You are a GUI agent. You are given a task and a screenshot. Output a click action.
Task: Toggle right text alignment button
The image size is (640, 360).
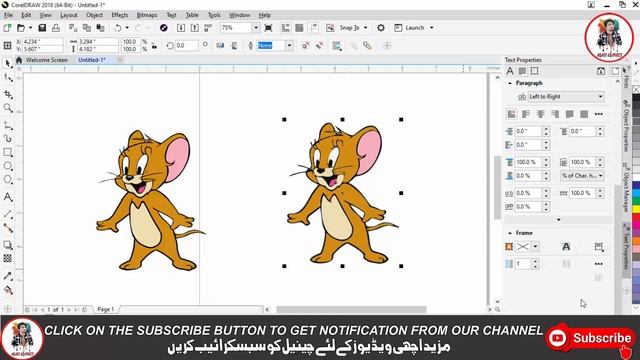(x=555, y=114)
